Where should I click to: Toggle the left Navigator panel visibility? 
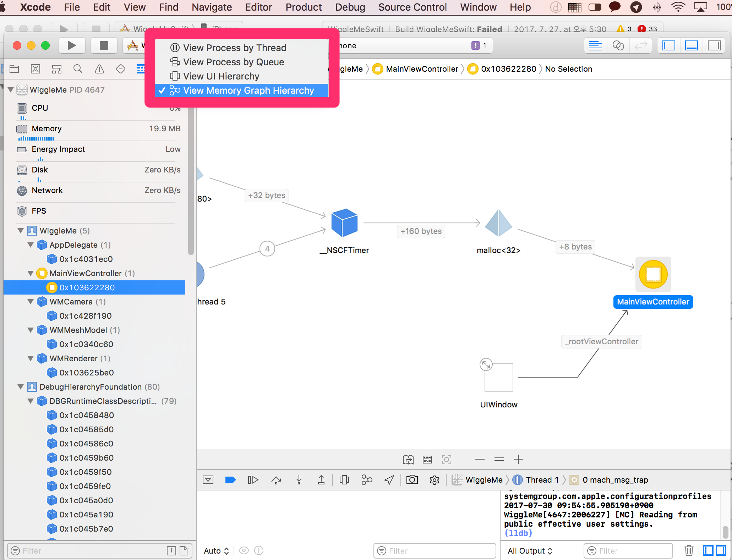pos(669,46)
